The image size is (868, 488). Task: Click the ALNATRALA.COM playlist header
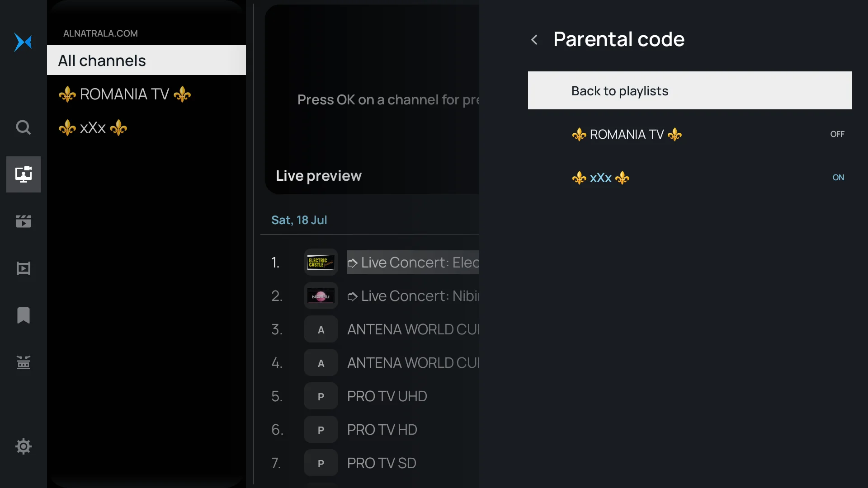tap(100, 33)
